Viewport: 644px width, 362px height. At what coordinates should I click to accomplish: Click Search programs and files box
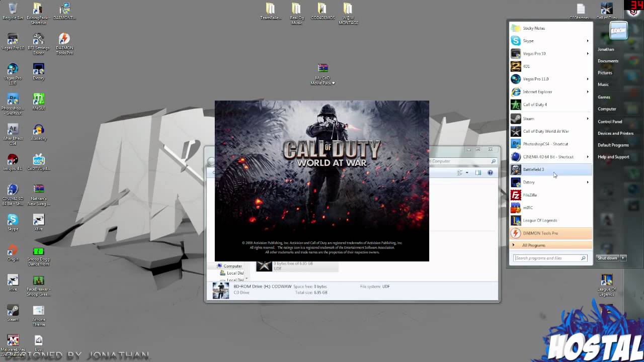tap(550, 258)
